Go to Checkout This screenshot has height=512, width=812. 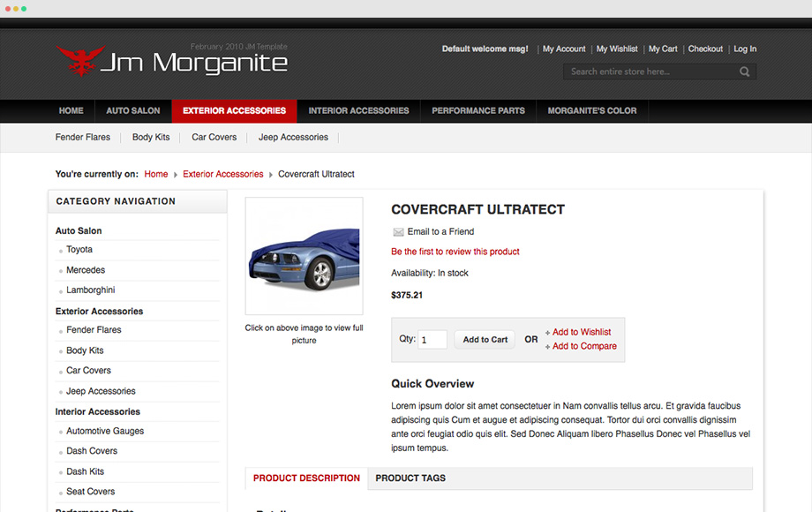pos(705,49)
